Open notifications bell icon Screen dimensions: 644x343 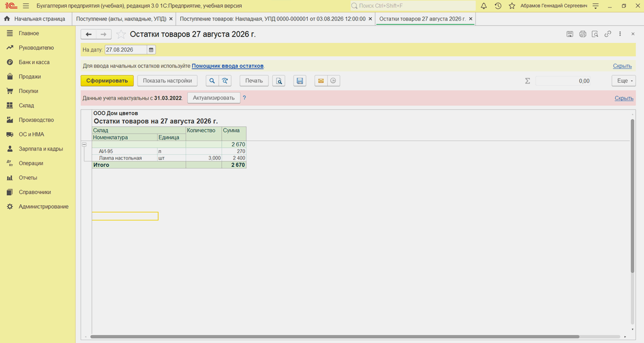pos(483,6)
